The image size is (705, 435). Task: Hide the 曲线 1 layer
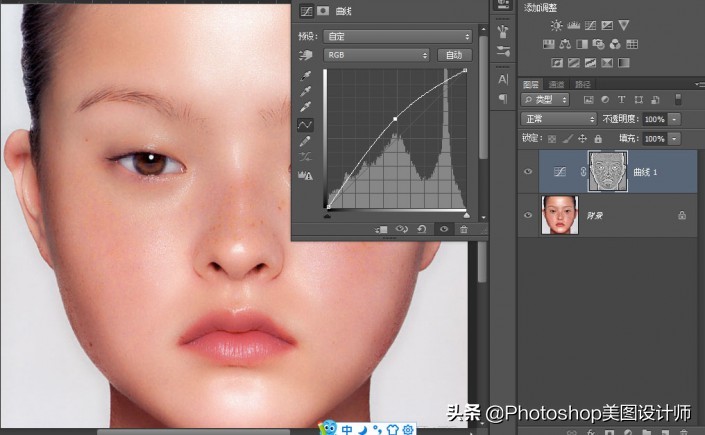tap(528, 171)
